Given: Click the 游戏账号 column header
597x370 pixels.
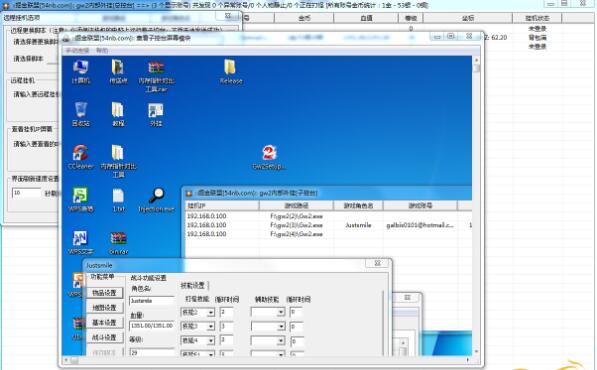Looking at the screenshot, I should [420, 206].
